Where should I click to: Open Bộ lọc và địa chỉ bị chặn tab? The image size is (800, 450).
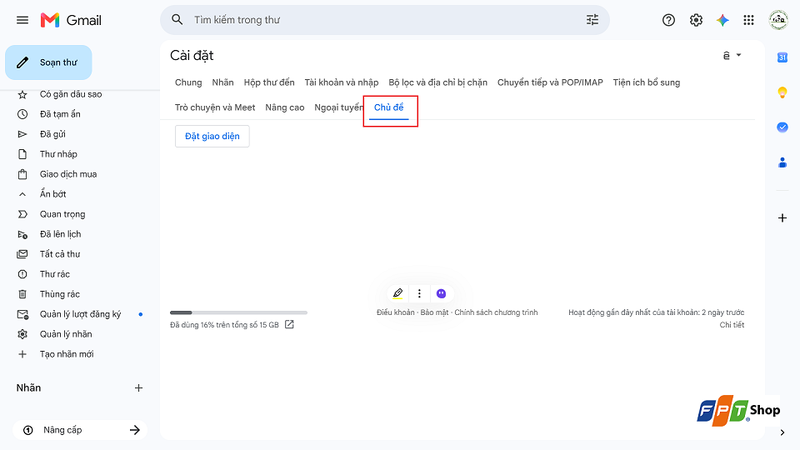pyautogui.click(x=438, y=82)
